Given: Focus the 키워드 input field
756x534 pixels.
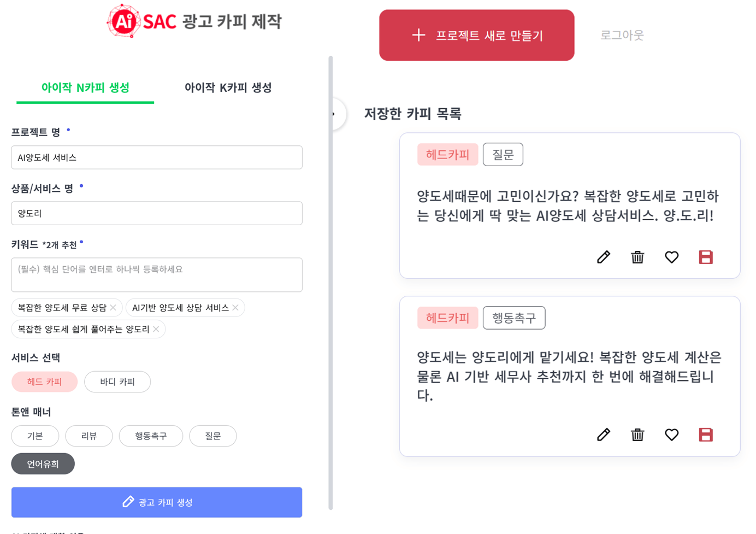Looking at the screenshot, I should click(x=157, y=275).
